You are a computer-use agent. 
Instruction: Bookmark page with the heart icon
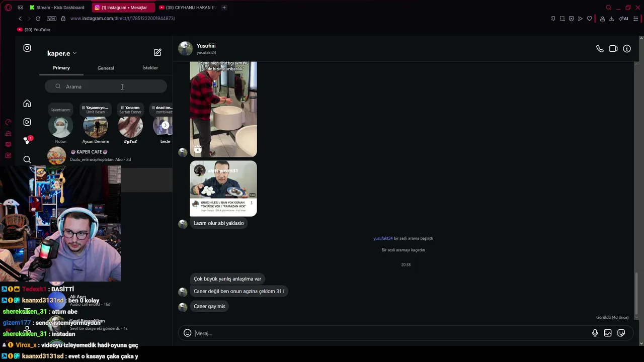(589, 19)
